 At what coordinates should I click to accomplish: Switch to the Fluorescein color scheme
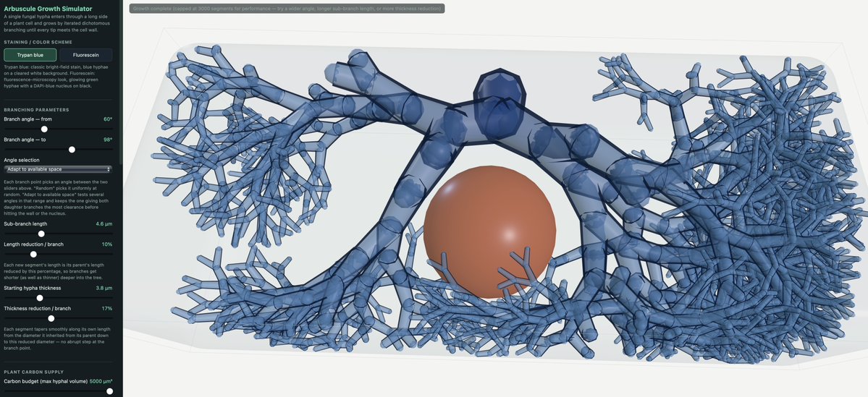(x=86, y=55)
